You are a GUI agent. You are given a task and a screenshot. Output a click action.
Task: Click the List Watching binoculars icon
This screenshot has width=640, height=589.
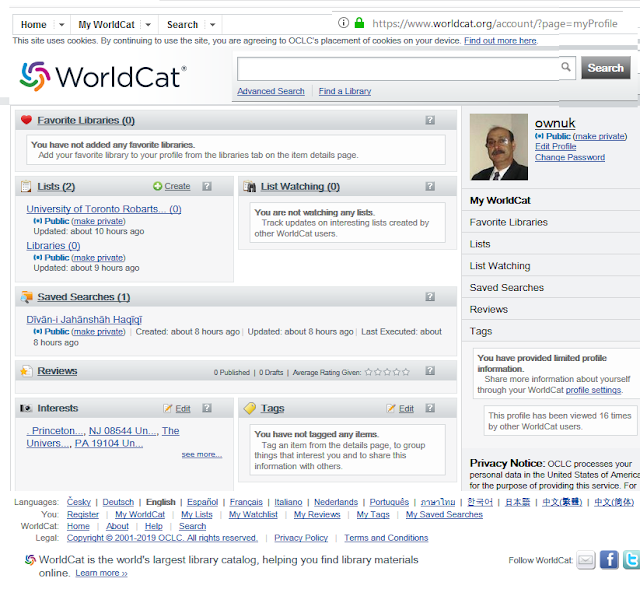[249, 186]
